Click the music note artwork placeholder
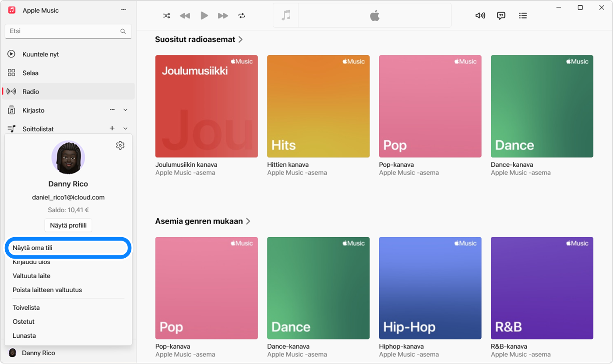Viewport: 613px width, 364px height. click(286, 16)
